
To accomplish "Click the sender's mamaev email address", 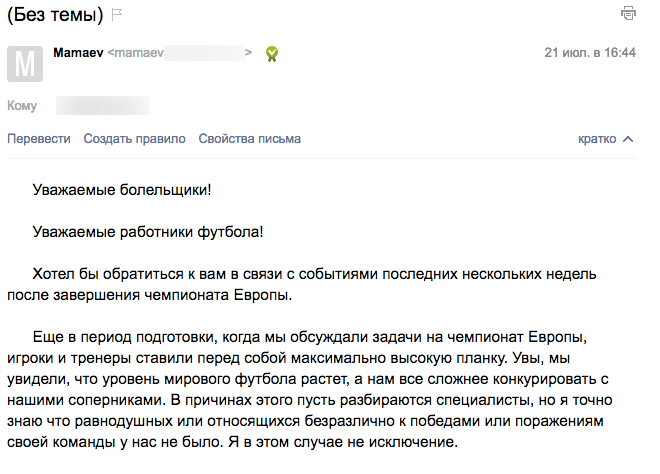I will point(180,53).
